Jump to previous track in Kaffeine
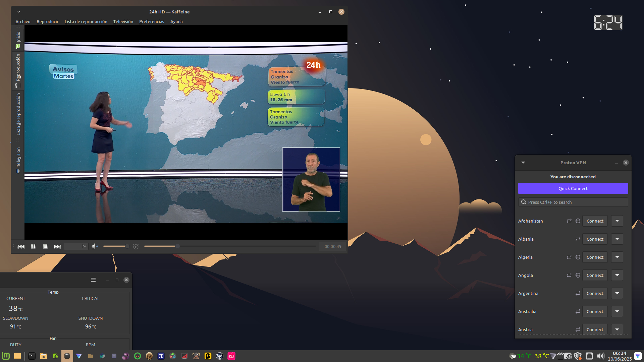 pyautogui.click(x=21, y=246)
